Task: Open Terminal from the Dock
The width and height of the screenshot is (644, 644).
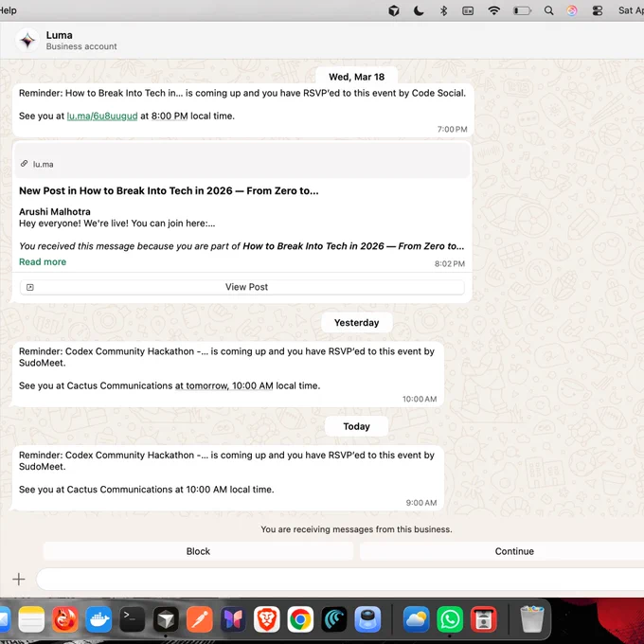Action: (133, 619)
